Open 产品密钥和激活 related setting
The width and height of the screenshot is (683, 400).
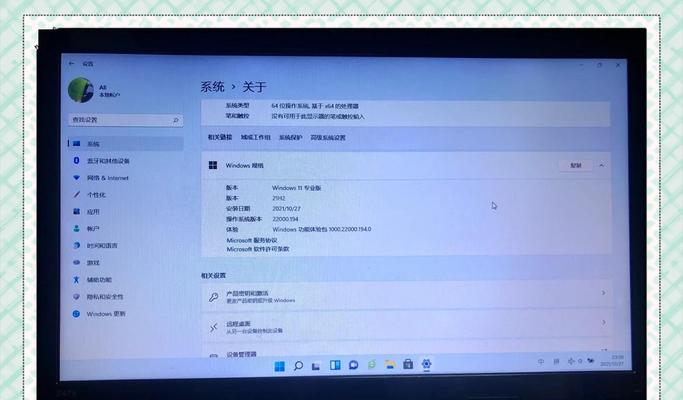coord(406,296)
